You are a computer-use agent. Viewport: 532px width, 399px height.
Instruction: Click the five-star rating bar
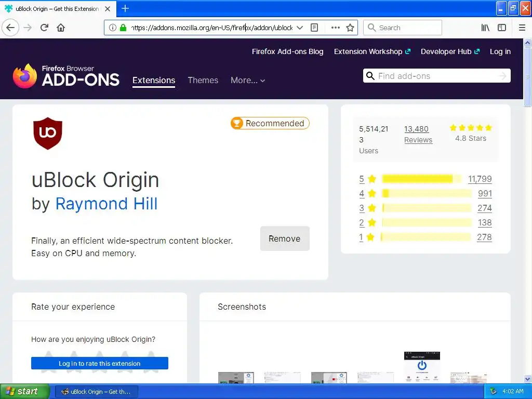[422, 179]
